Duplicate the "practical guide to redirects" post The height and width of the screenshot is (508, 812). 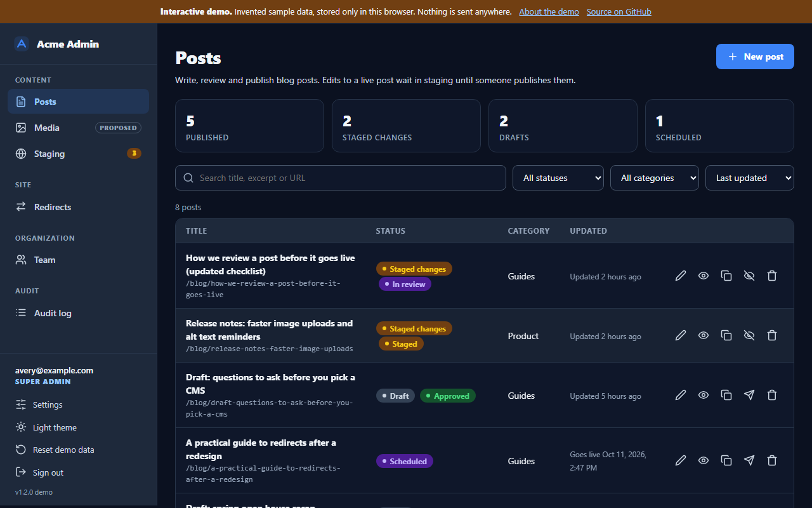[726, 460]
